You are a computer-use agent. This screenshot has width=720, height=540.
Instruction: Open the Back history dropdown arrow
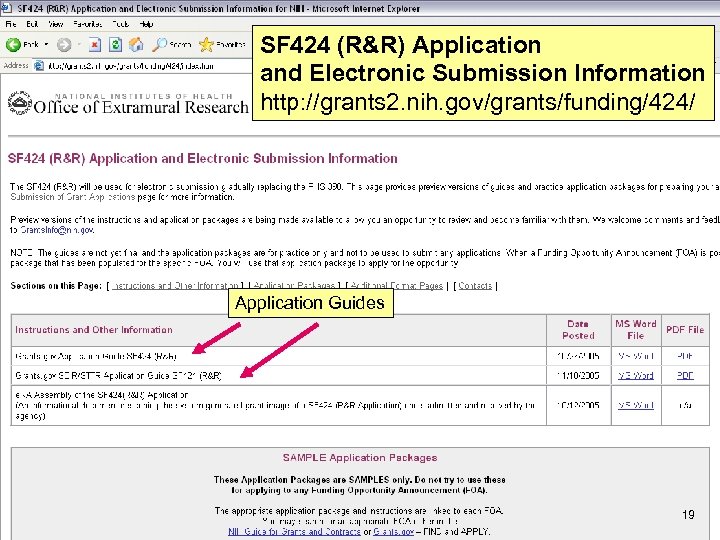coord(46,45)
